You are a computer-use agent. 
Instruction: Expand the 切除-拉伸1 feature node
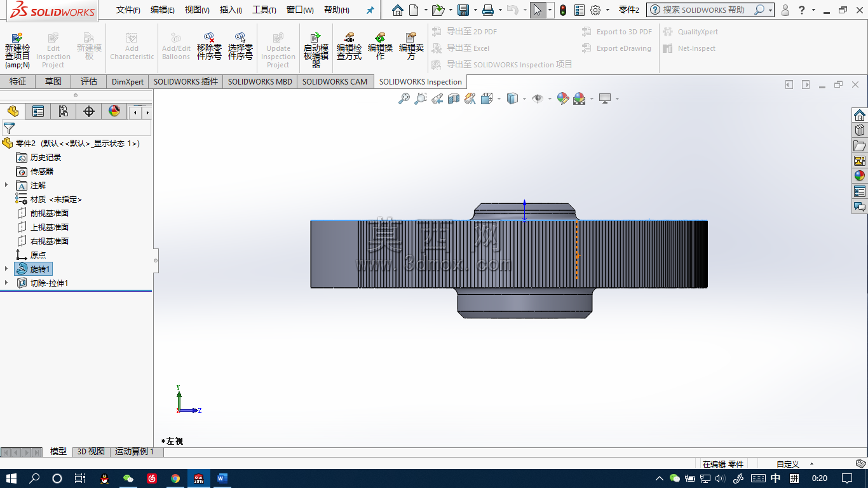coord(6,283)
